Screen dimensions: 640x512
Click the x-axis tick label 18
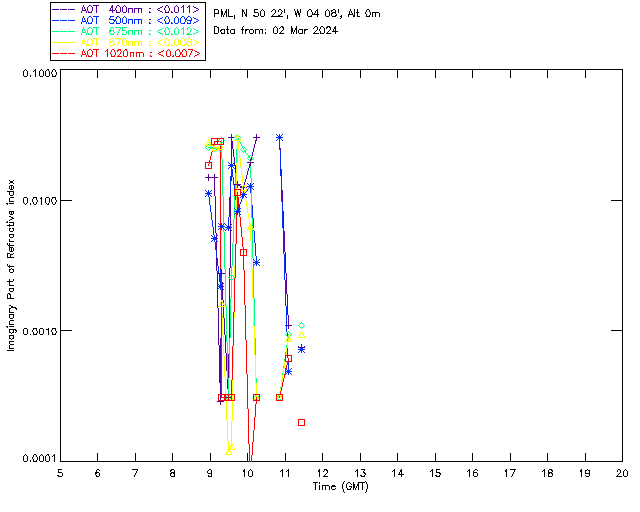coord(547,473)
